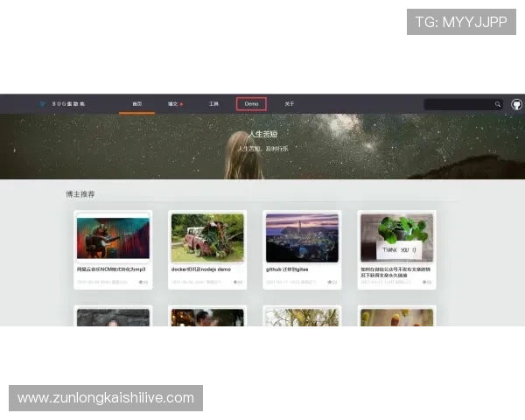Go to the 首页 home tab
The image size is (525, 420).
point(136,104)
